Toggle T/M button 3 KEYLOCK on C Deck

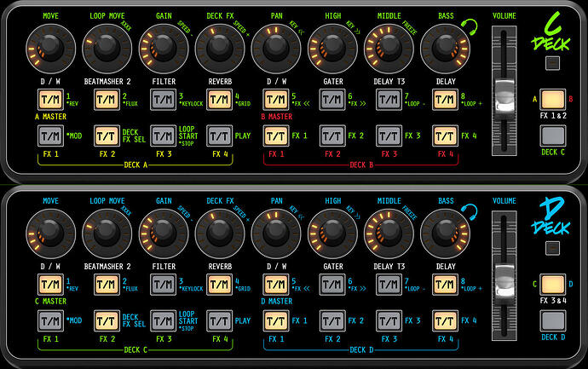coord(164,100)
